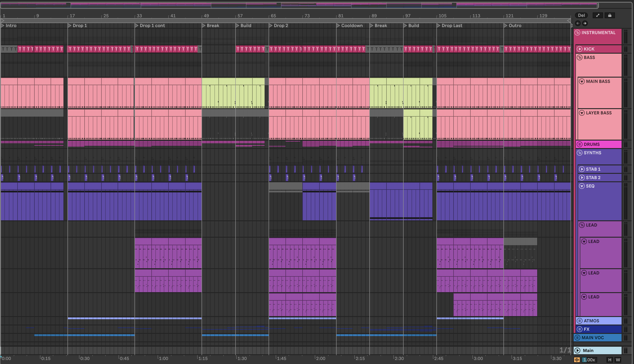Jump to next locator arrow
Screen dimensions: 634x364
[x=585, y=23]
